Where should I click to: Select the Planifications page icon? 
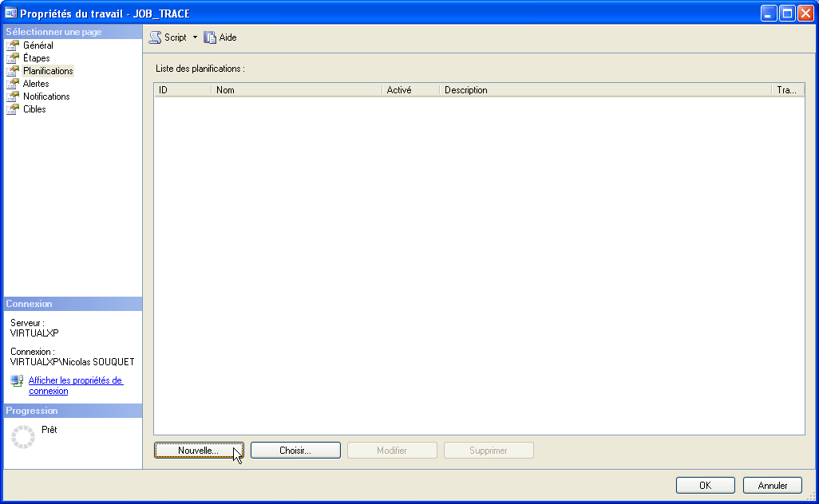pyautogui.click(x=13, y=71)
